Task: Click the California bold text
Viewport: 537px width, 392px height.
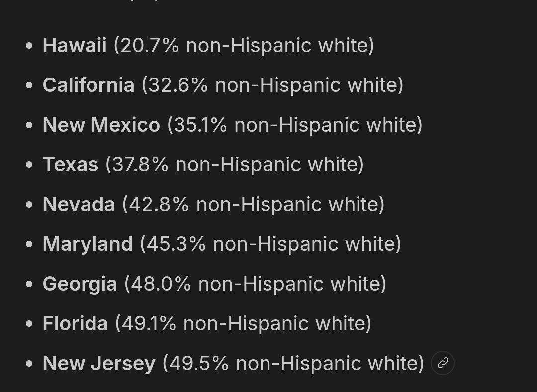Action: [x=89, y=85]
